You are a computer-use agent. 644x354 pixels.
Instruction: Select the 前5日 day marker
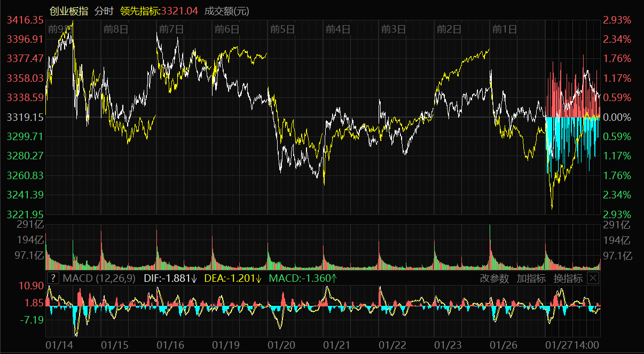pos(282,29)
